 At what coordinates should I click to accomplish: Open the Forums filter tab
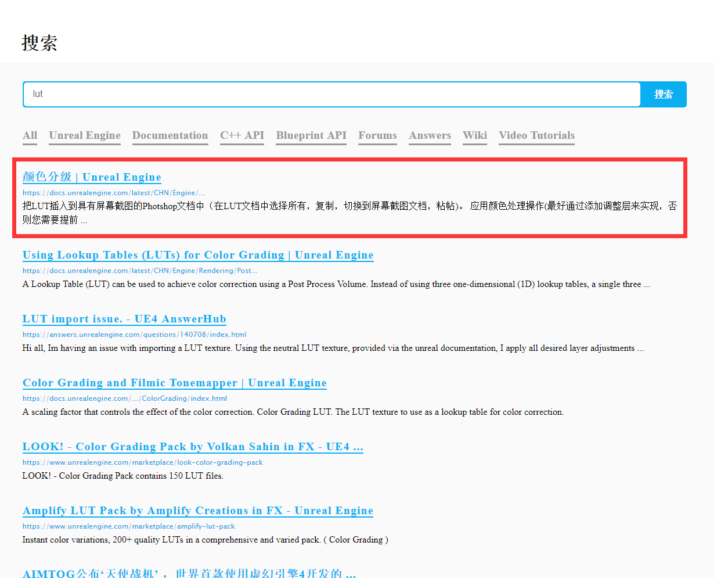pos(377,135)
